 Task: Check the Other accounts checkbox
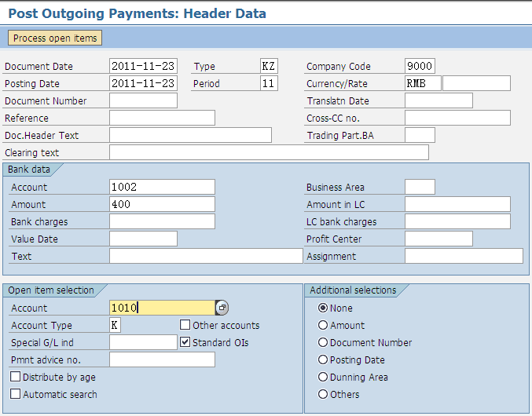pyautogui.click(x=185, y=324)
